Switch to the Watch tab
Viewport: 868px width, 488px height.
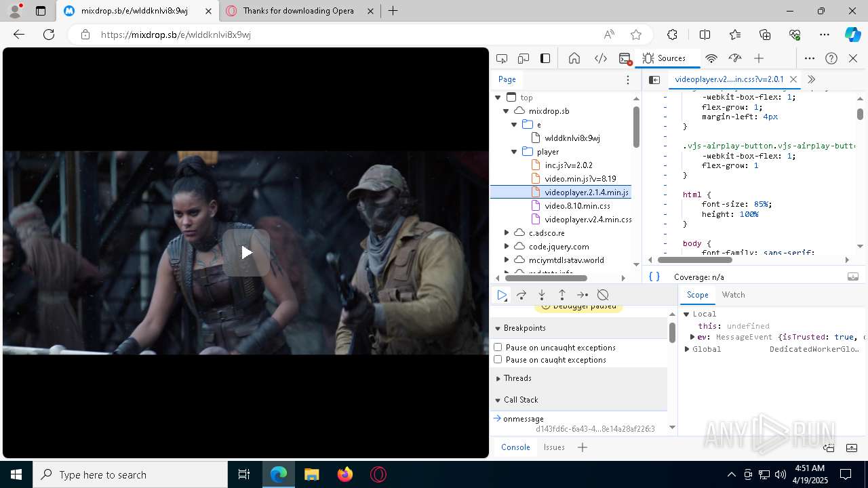pos(733,295)
